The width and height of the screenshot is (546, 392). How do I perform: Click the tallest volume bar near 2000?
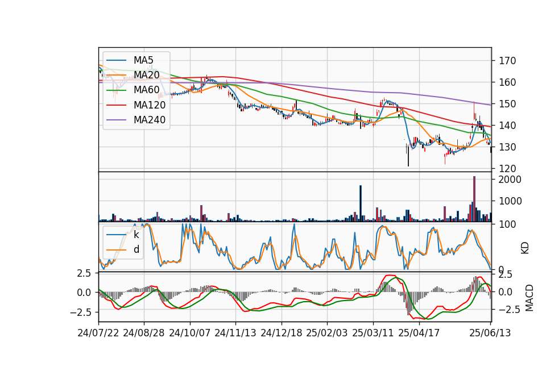click(x=474, y=199)
